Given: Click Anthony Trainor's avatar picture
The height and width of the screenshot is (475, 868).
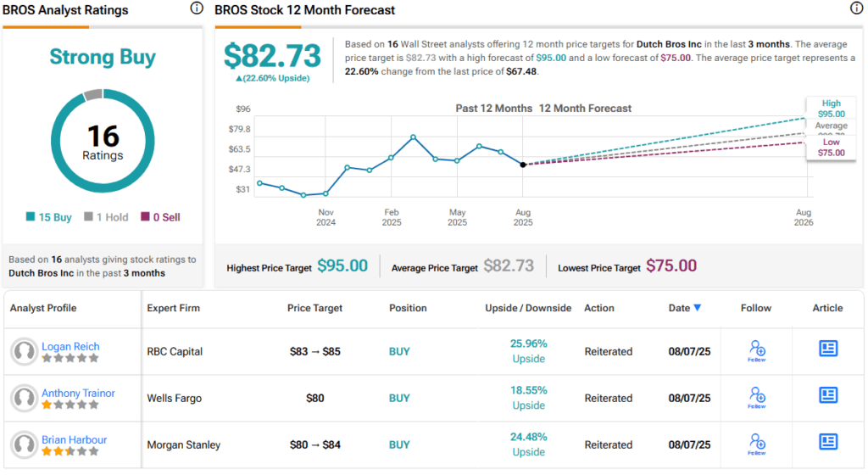Looking at the screenshot, I should click(25, 398).
